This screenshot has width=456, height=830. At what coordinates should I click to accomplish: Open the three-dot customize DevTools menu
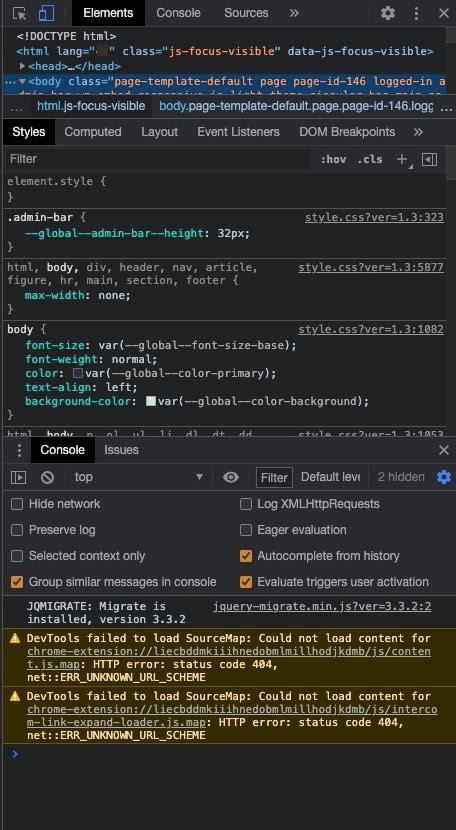coord(416,13)
